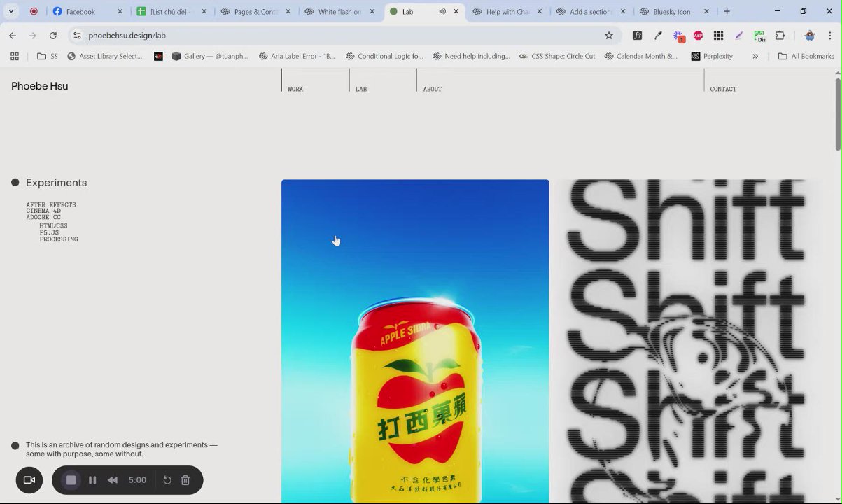Open the All Bookmarks folder
842x504 pixels.
[x=806, y=56]
